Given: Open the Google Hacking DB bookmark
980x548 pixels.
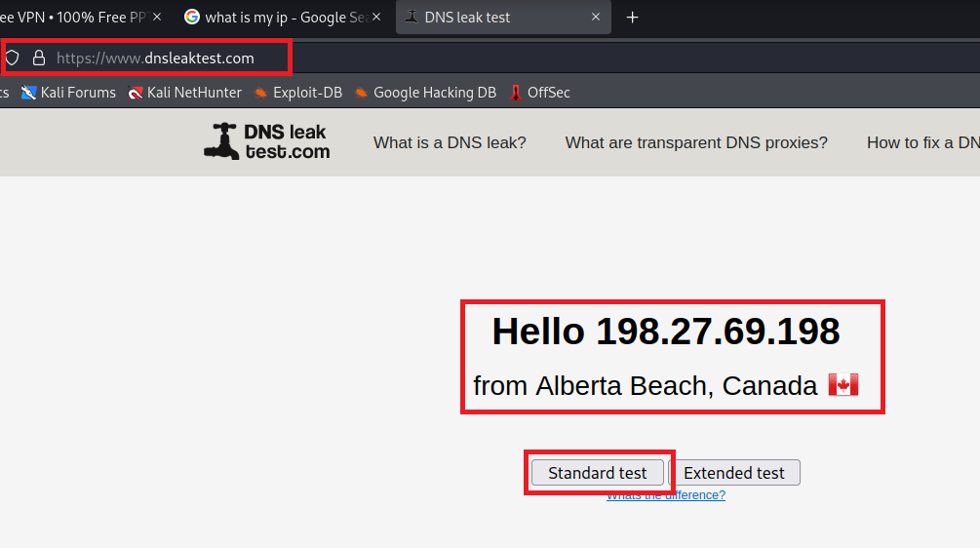Looking at the screenshot, I should point(424,93).
